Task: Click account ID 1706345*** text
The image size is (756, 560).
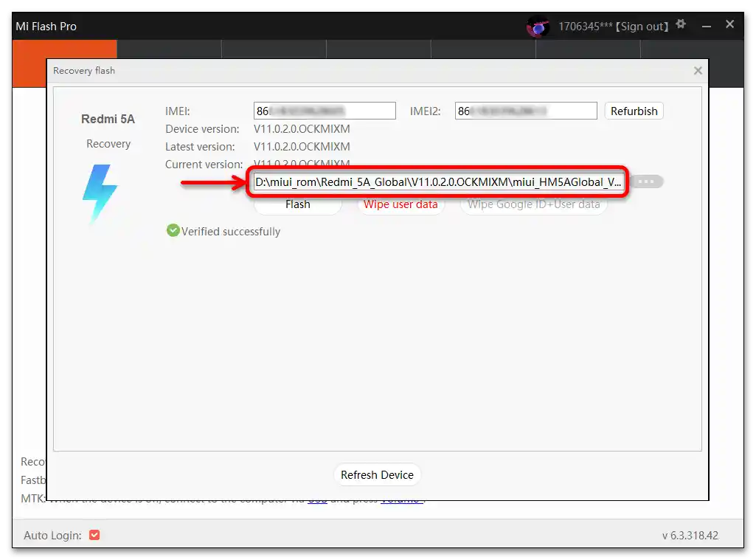Action: tap(586, 27)
